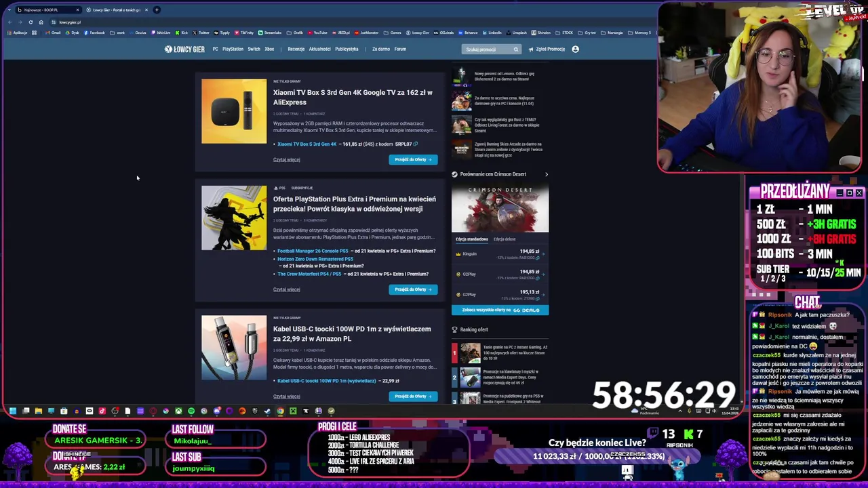Image resolution: width=868 pixels, height=488 pixels.
Task: Open Steam from the taskbar
Action: [x=267, y=411]
